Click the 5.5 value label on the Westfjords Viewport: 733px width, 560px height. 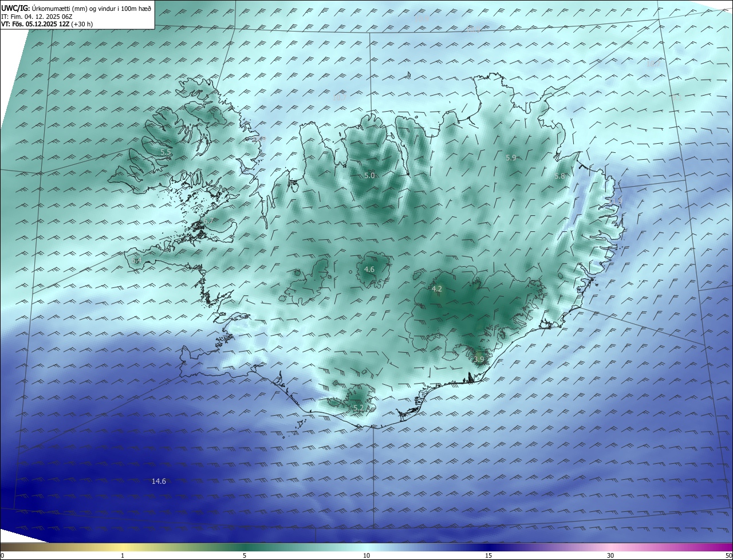coord(165,152)
